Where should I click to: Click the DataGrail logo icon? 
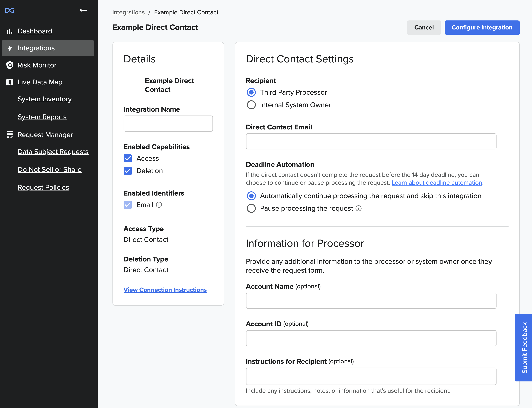pos(10,10)
